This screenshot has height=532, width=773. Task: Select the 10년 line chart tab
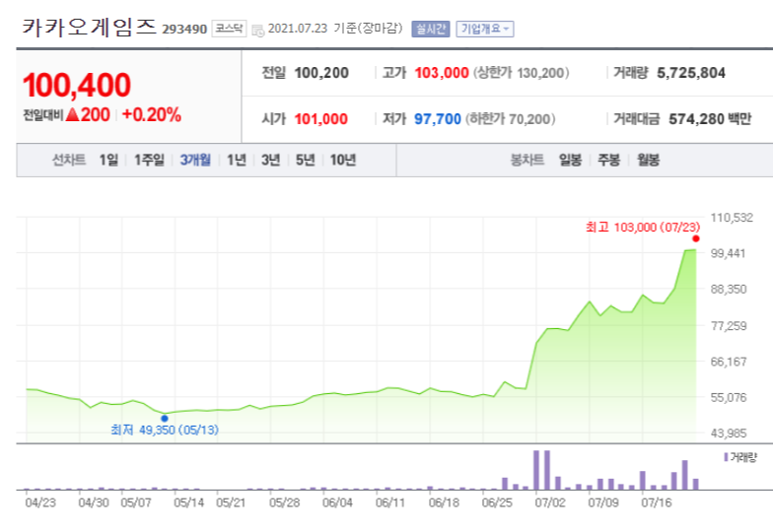(343, 160)
